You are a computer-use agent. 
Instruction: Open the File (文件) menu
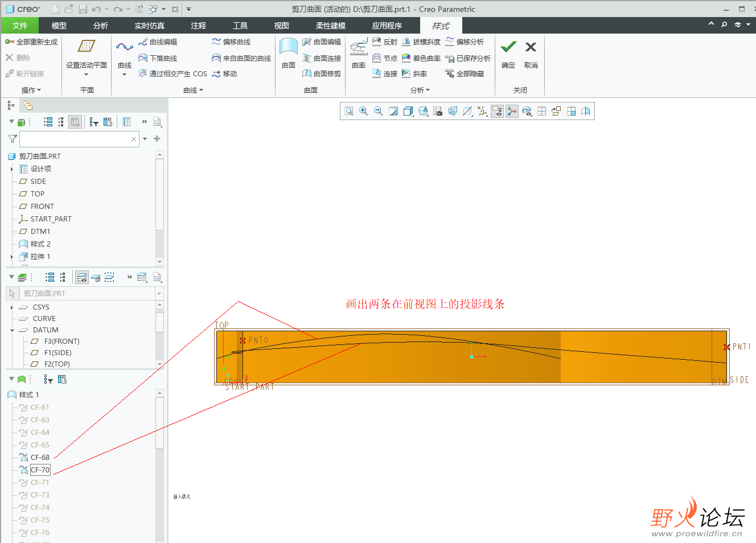(x=20, y=26)
